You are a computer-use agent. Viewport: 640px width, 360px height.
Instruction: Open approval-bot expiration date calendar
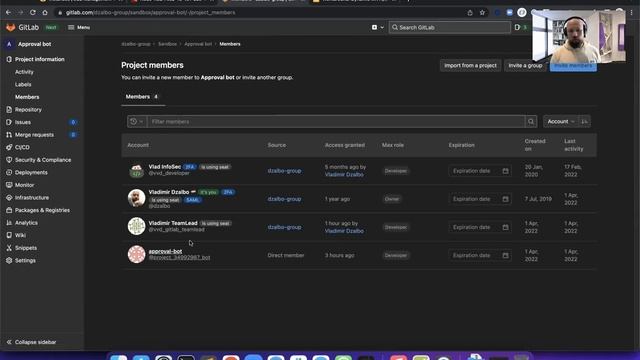click(x=505, y=255)
